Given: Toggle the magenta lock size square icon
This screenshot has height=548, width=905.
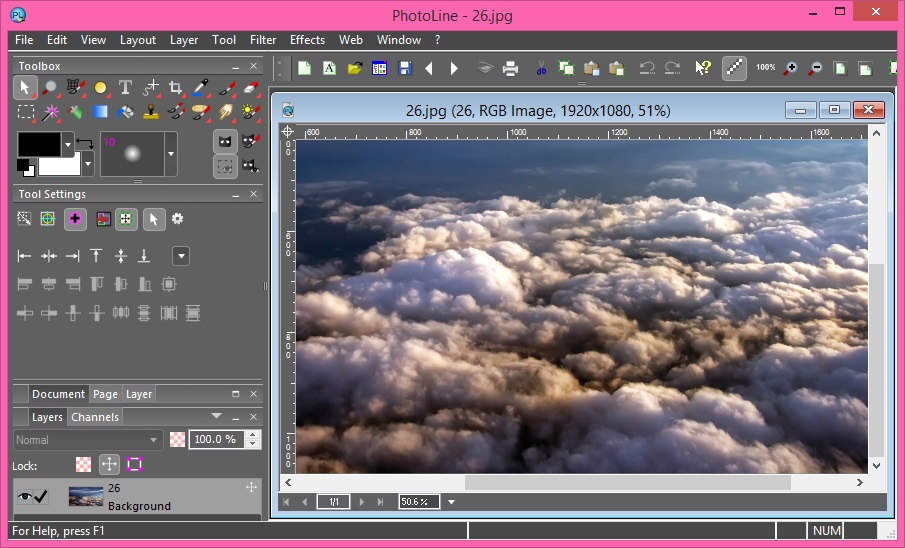Looking at the screenshot, I should [134, 464].
